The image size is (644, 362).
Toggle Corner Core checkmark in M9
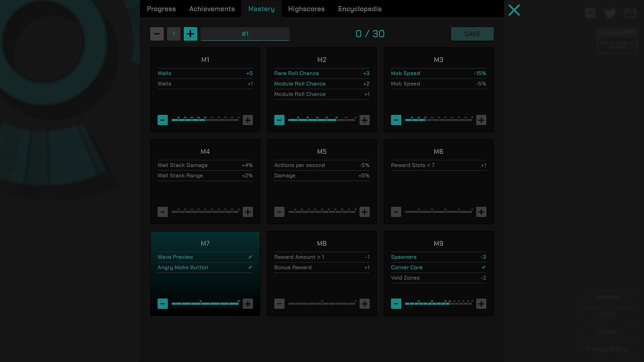tap(483, 267)
